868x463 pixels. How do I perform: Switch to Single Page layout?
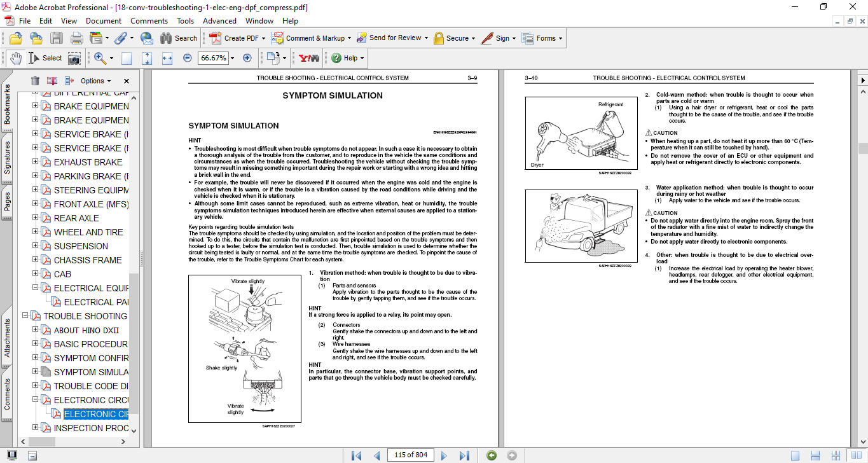click(x=795, y=455)
